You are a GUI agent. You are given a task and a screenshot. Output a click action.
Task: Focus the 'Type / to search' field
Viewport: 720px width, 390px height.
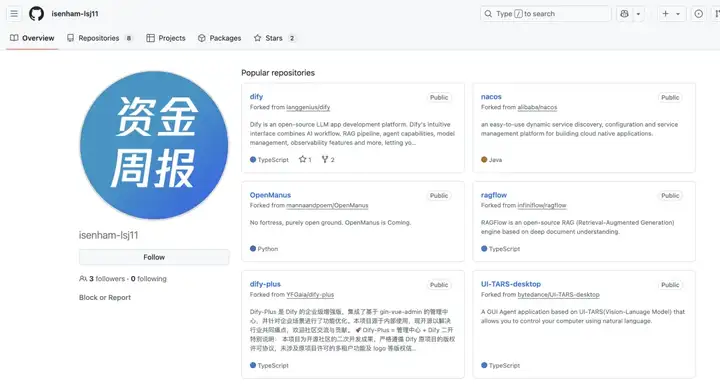coord(546,14)
